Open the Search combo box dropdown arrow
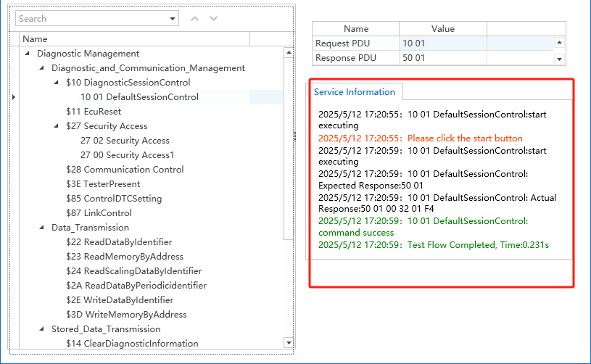 tap(172, 19)
